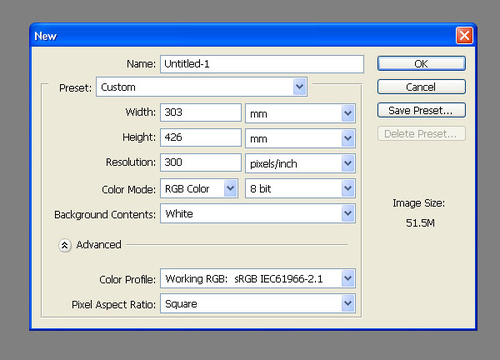Click the OK button
The image size is (500, 360).
(421, 64)
